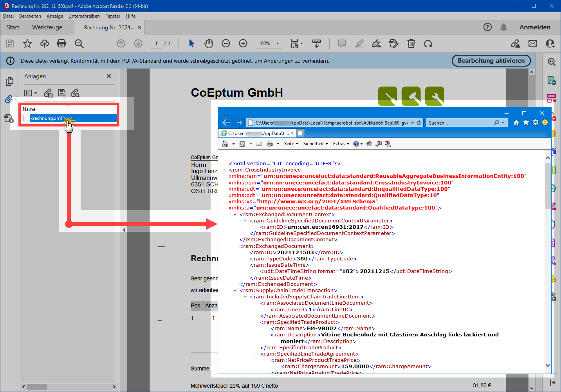Open Explorer favorites star icon
561x392 pixels.
pos(526,123)
